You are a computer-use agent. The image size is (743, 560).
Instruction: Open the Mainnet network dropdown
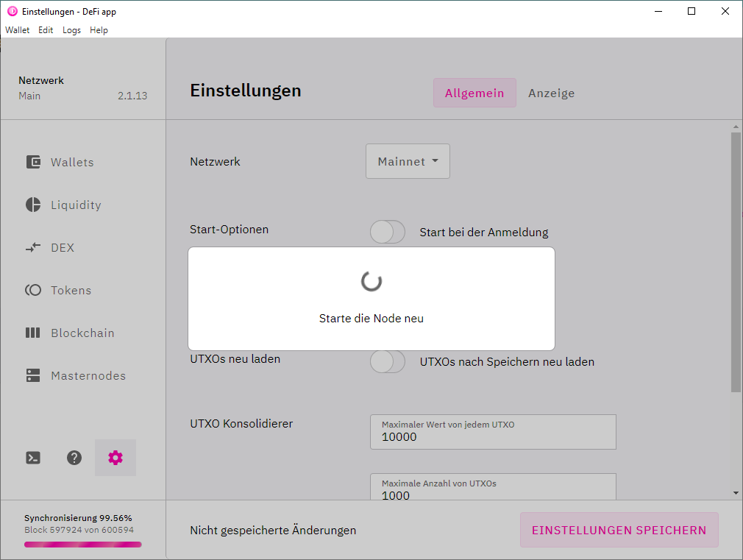pyautogui.click(x=408, y=161)
